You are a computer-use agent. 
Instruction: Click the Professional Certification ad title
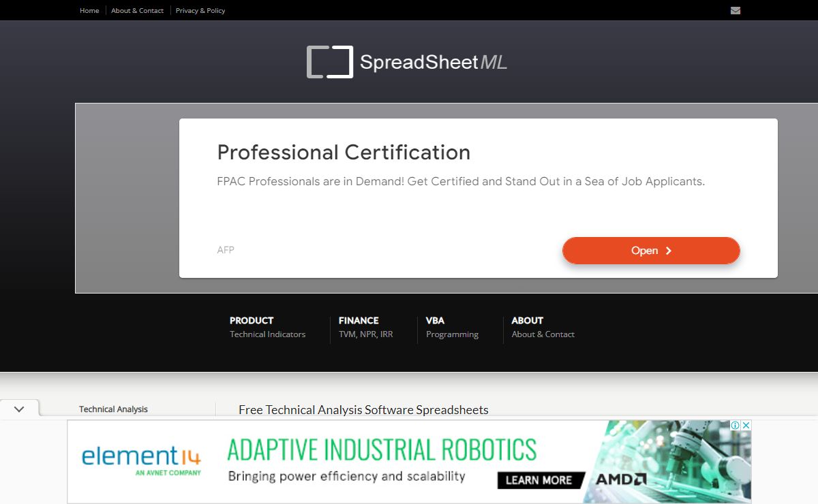[x=344, y=152]
